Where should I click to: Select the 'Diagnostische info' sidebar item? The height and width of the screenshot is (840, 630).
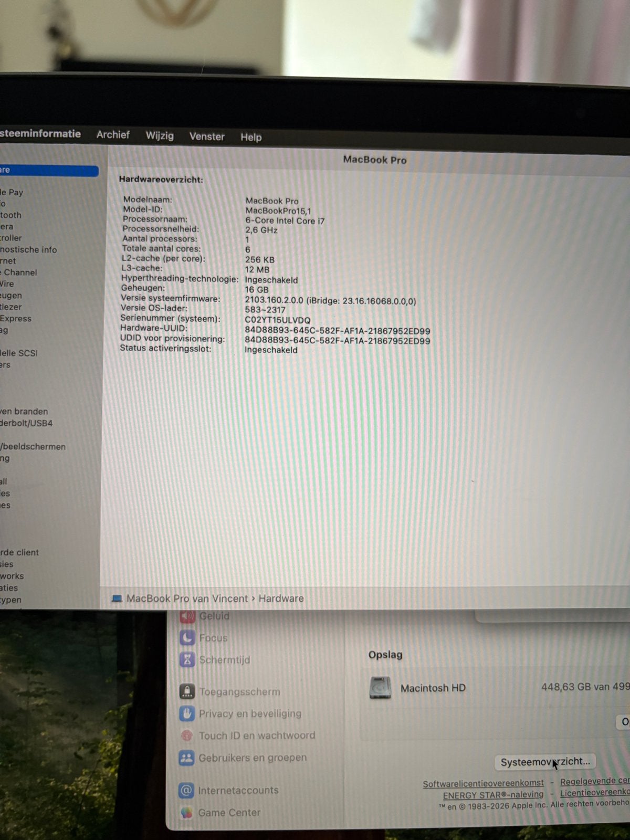[x=28, y=250]
